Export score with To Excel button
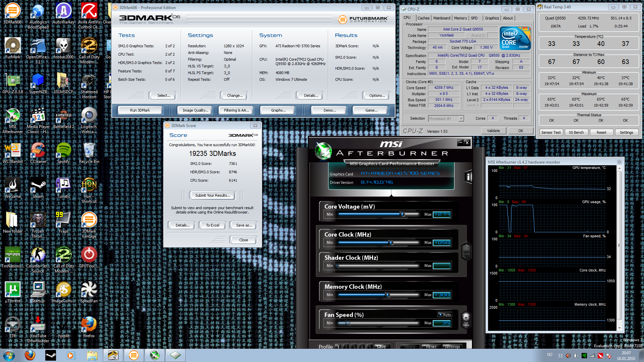This screenshot has width=644, height=362. click(x=212, y=225)
